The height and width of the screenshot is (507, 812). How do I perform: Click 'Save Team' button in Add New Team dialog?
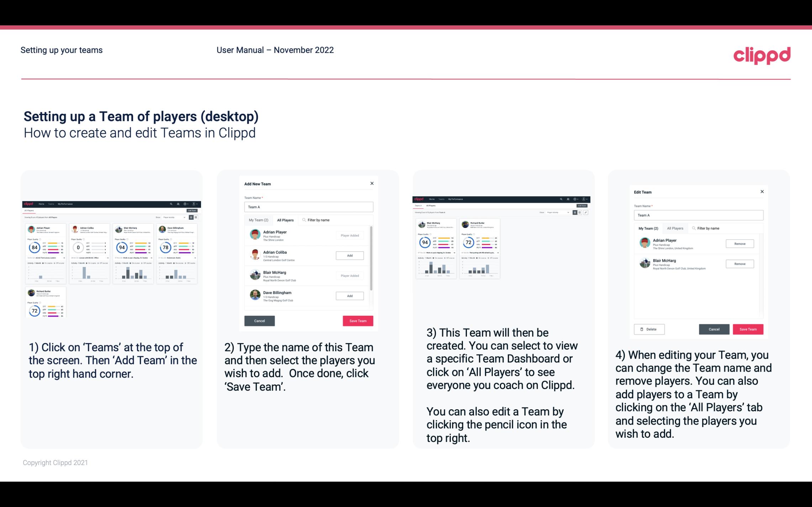click(x=357, y=320)
